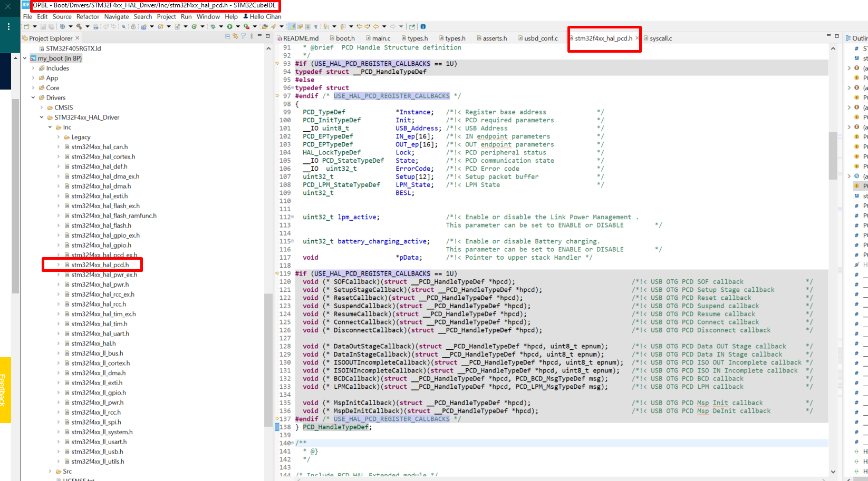Select STM32F405RGTX.ld in Project Explorer
The width and height of the screenshot is (868, 481).
coord(73,48)
